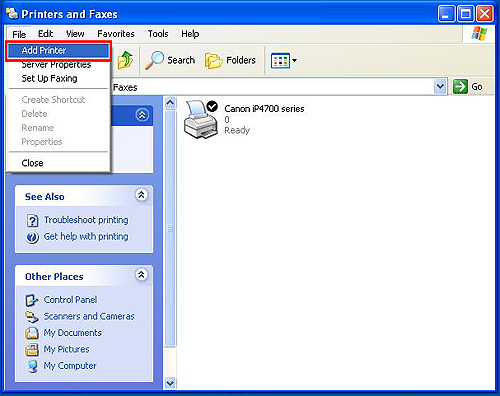Collapse the See Also panel

coord(141,195)
